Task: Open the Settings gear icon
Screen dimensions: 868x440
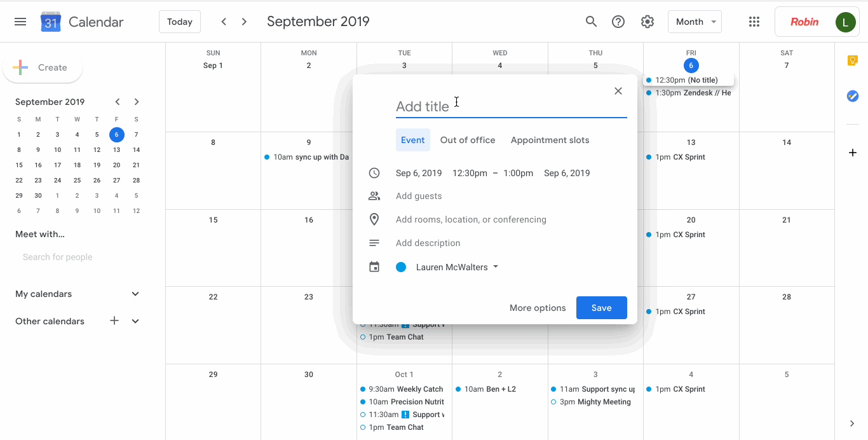Action: [647, 21]
